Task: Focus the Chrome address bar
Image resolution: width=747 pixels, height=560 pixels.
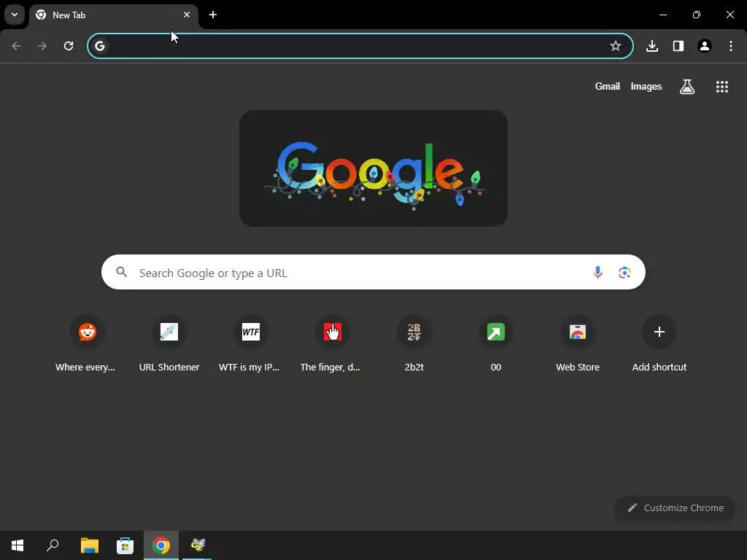Action: point(360,46)
